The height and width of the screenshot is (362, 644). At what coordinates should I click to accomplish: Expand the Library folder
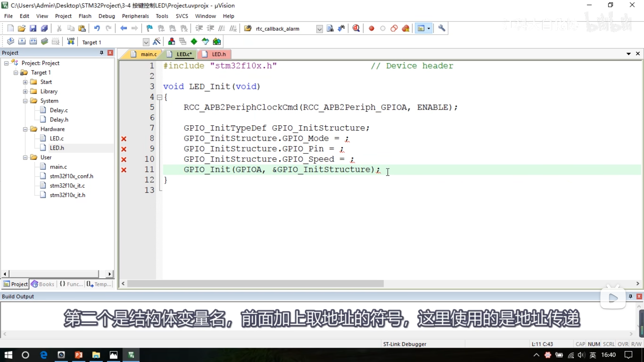[25, 92]
